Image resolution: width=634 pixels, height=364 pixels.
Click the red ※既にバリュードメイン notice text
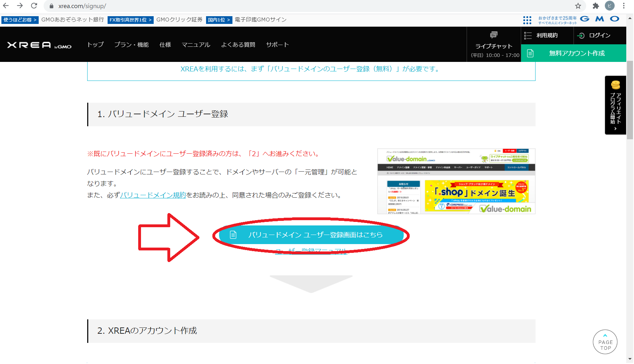tap(204, 154)
